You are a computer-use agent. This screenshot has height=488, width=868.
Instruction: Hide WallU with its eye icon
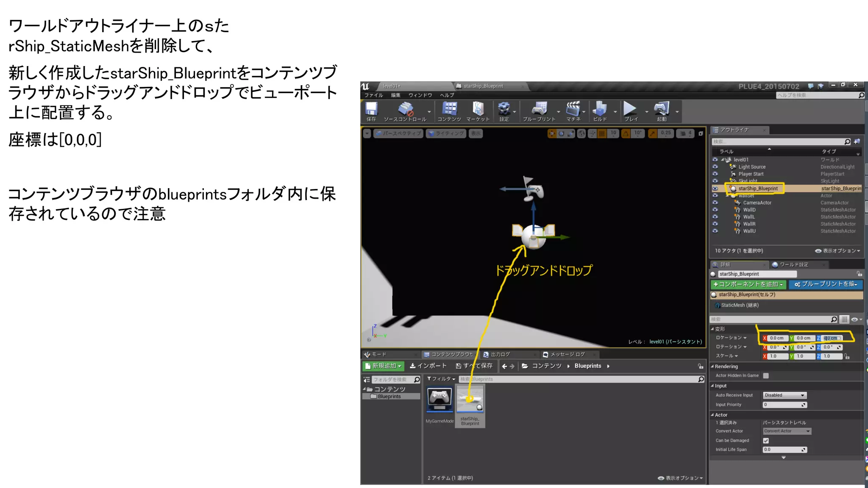coord(715,231)
